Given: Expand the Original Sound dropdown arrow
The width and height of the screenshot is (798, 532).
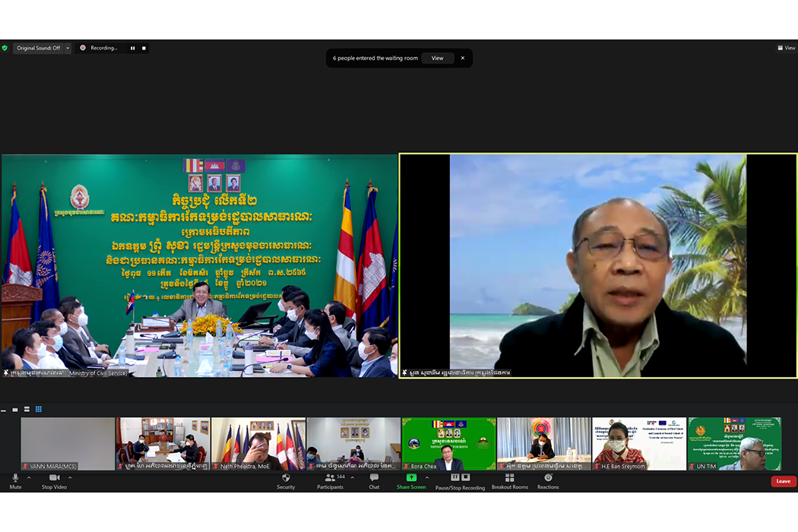Looking at the screenshot, I should point(68,48).
